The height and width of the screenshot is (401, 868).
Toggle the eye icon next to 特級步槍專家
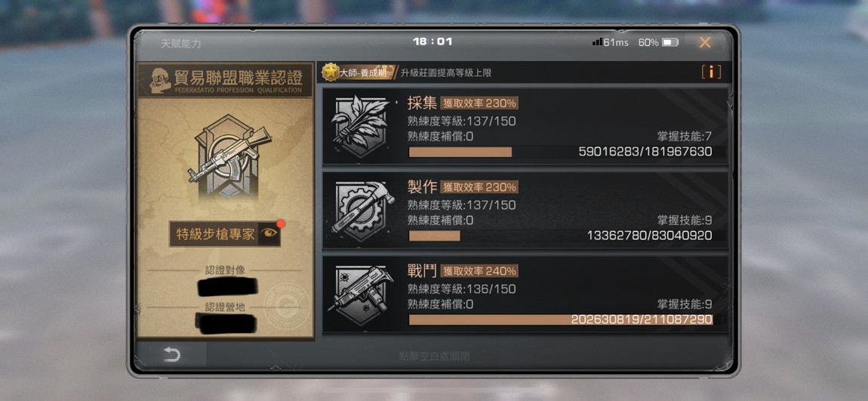(269, 233)
